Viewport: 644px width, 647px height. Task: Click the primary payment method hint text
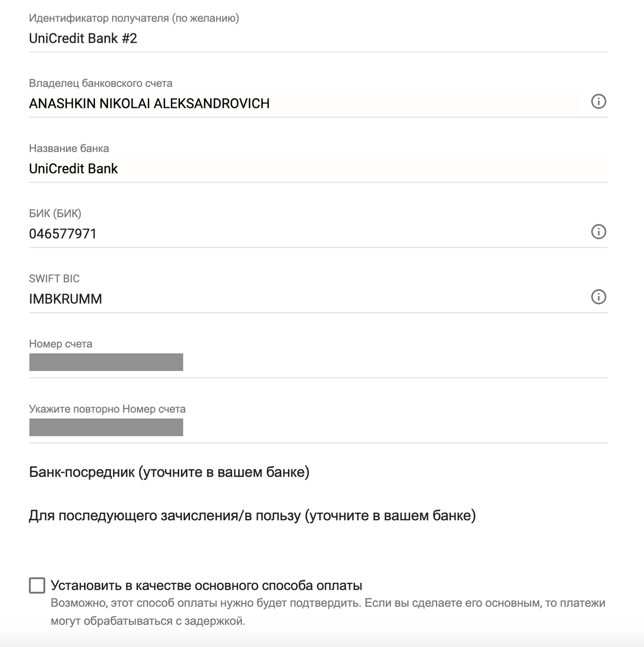tap(328, 612)
